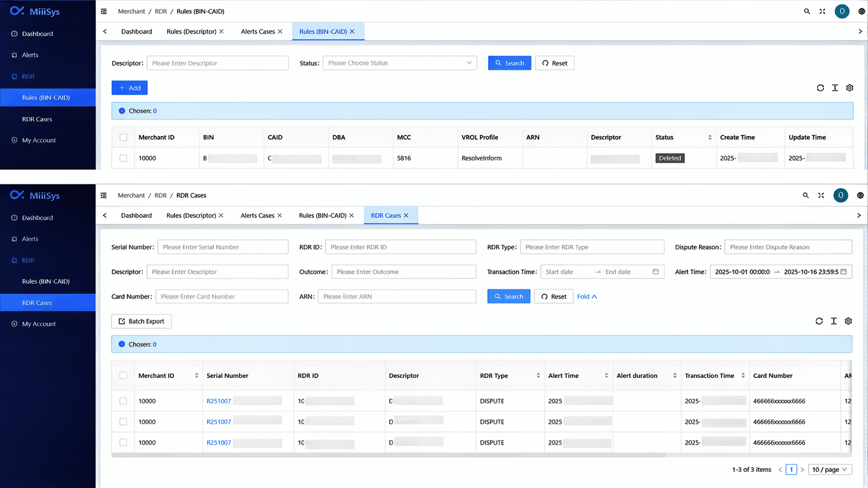Sort RDR Cases table by Alert Time column
868x488 pixels.
coord(607,376)
